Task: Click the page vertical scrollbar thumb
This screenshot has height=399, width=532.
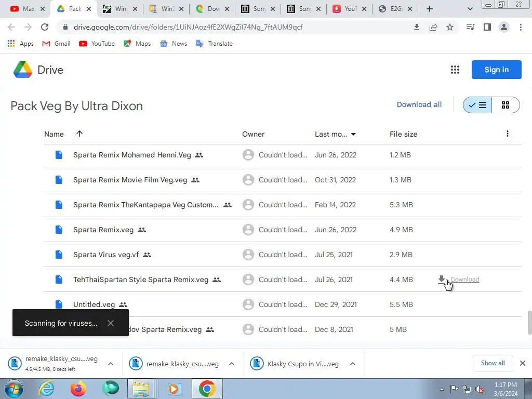Action: (529, 322)
